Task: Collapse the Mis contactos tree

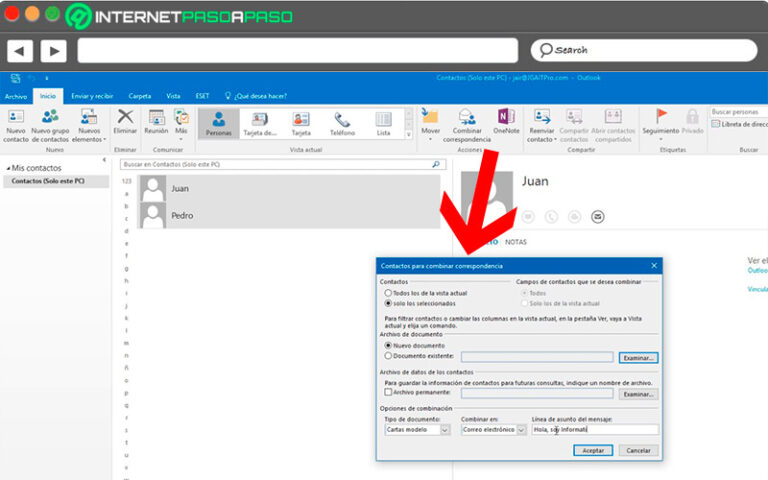Action: point(8,168)
